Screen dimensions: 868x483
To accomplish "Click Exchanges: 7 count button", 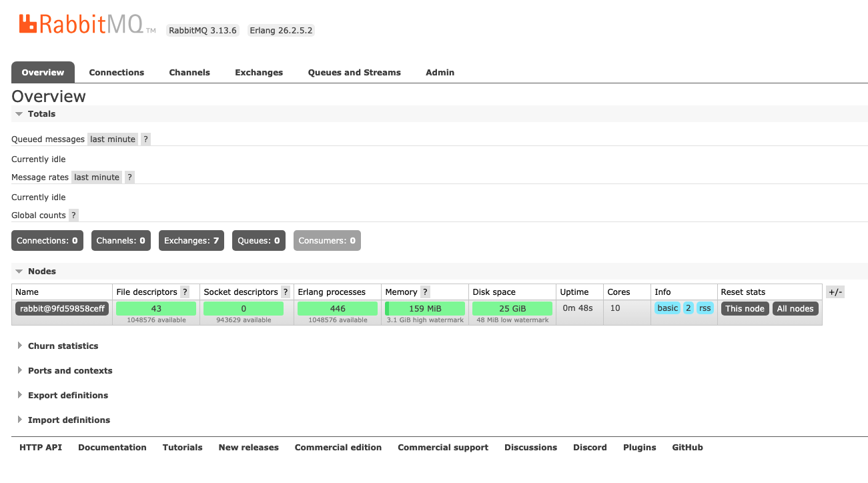I will point(191,241).
